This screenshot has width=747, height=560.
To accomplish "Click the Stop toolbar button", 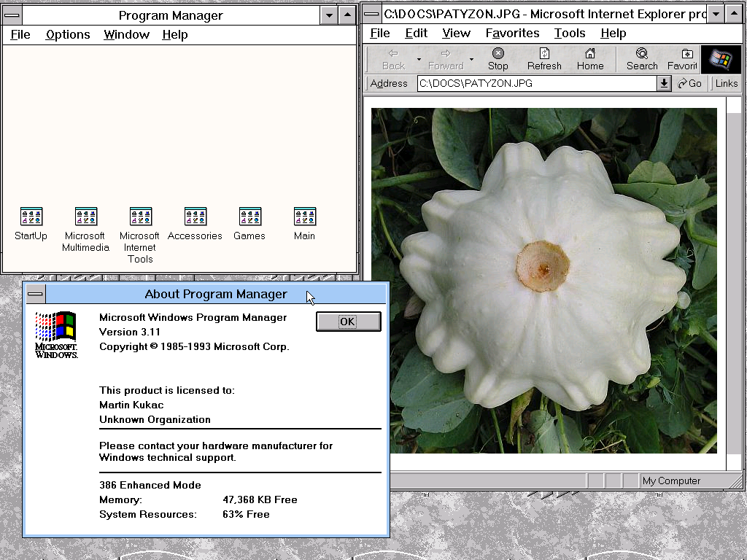I will [x=498, y=58].
